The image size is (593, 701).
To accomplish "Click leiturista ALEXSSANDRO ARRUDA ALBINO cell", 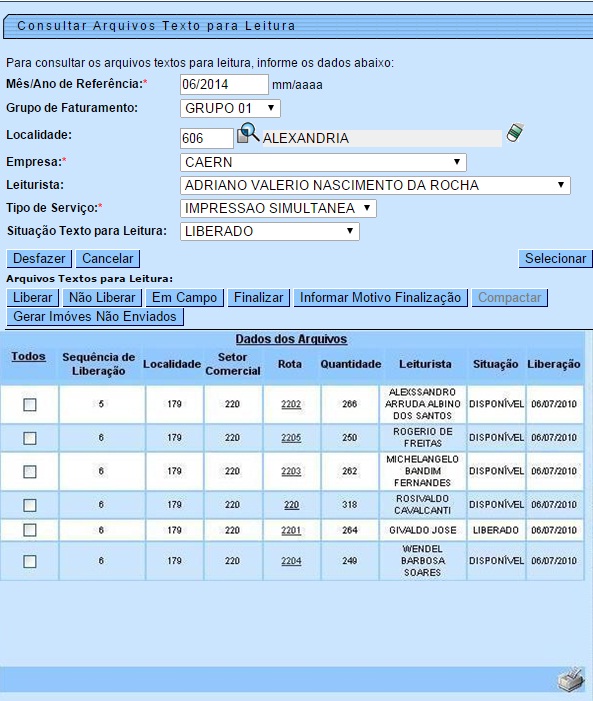I will click(423, 404).
